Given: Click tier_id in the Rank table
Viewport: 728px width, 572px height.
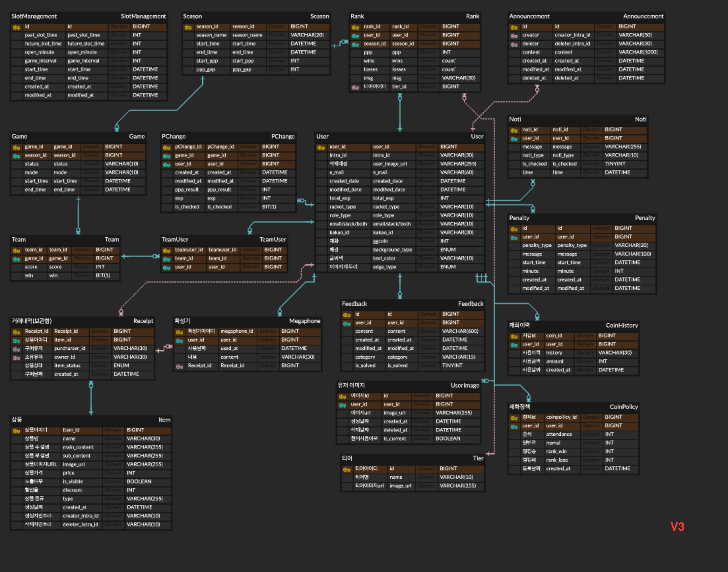Looking at the screenshot, I should pos(399,87).
